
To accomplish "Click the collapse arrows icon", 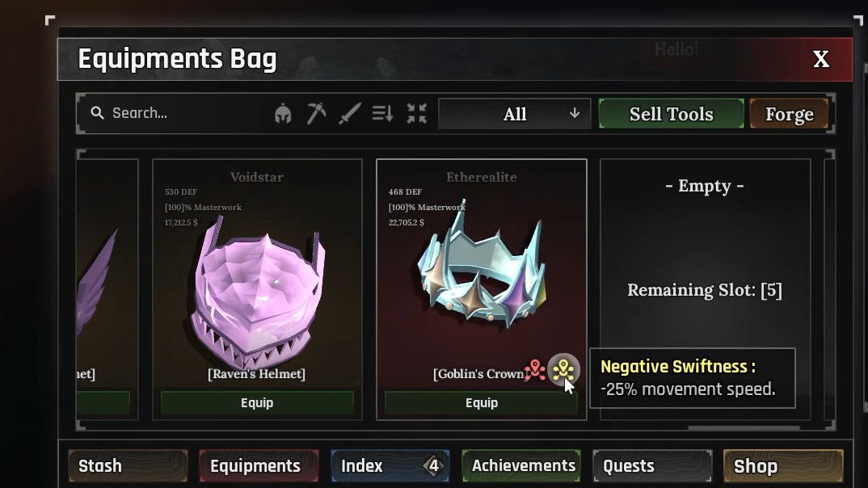I will [416, 113].
